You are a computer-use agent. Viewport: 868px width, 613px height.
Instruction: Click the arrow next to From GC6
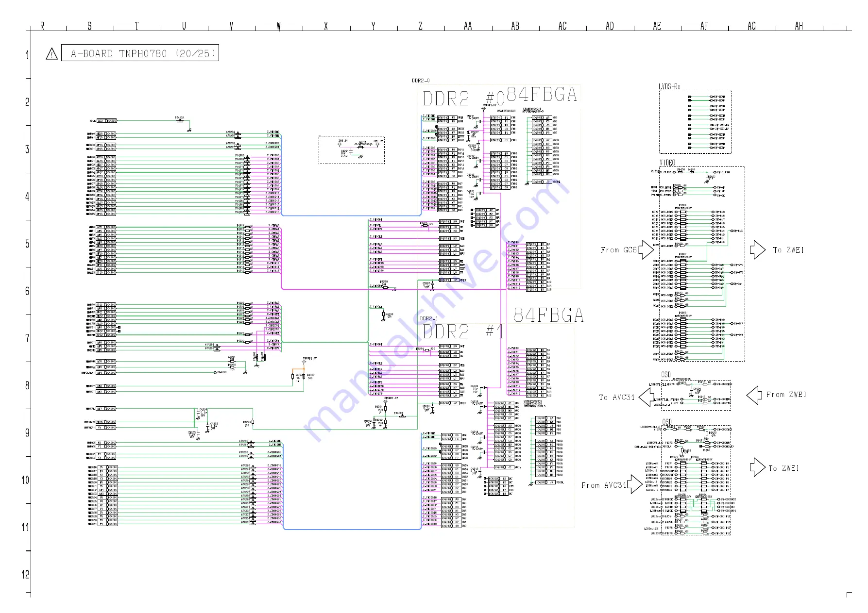tap(646, 250)
